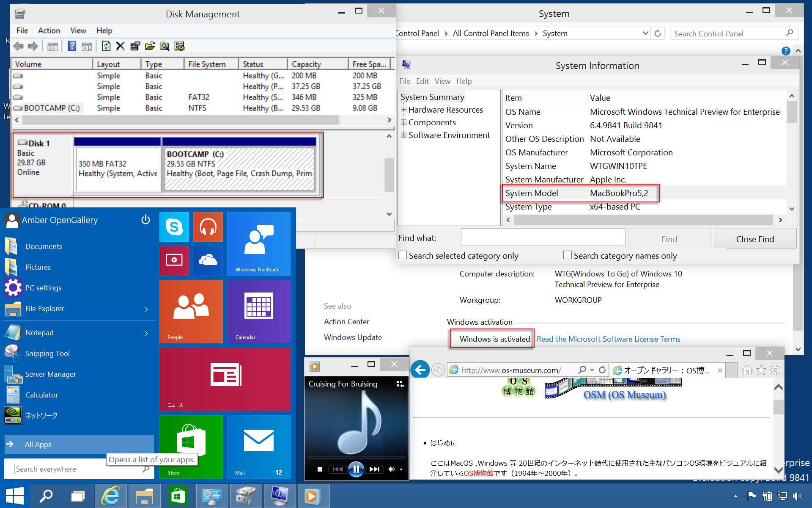Click All Control Panel Items breadcrumb
Image resolution: width=812 pixels, height=508 pixels.
pyautogui.click(x=491, y=33)
